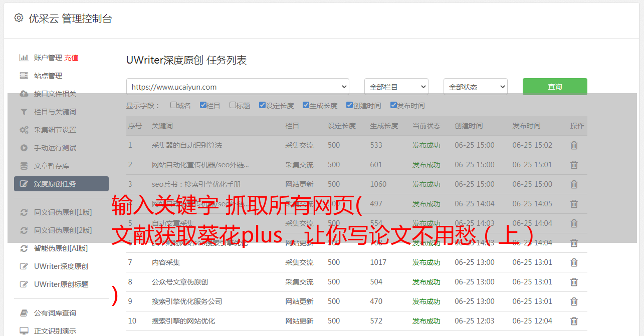Click book icon for 公有词库查询
The width and height of the screenshot is (644, 336).
click(24, 313)
